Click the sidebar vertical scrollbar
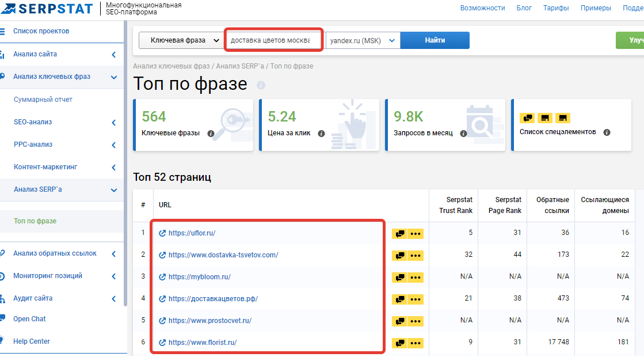 (x=125, y=164)
